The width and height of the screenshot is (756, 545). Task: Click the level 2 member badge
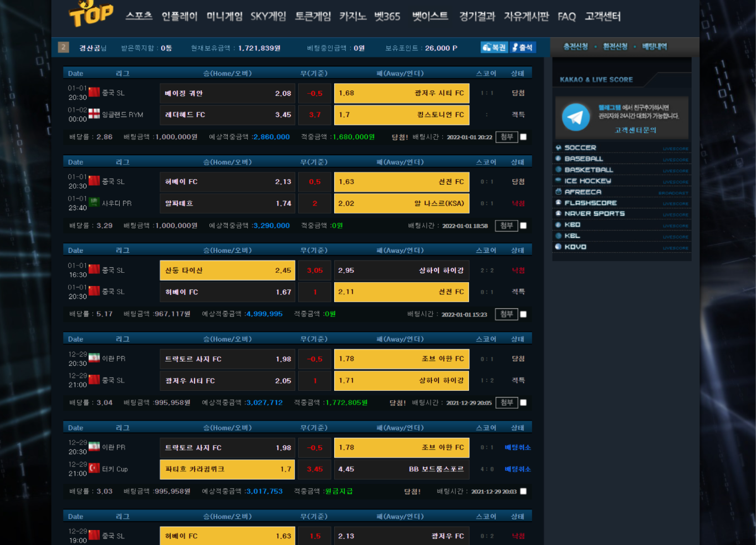point(63,48)
